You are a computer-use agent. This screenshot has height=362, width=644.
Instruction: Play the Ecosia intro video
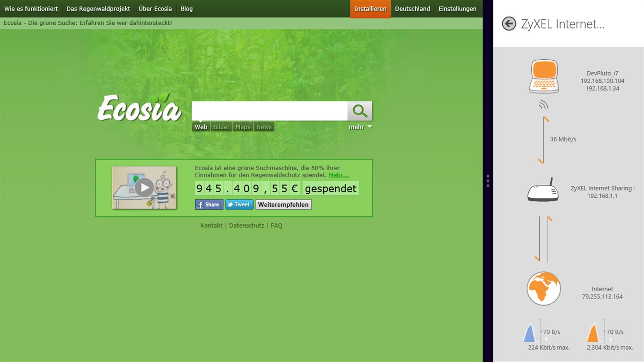[x=144, y=188]
